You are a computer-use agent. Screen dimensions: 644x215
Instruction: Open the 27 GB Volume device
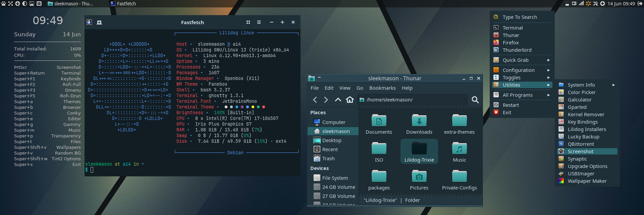coord(333,196)
